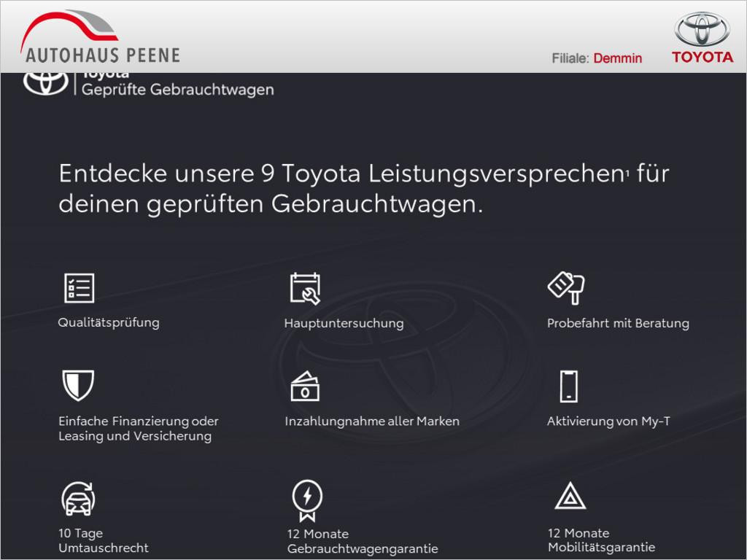This screenshot has height=560, width=747.
Task: Click the Toyota Geprüfte Gebrauchtwagen emblem
Action: click(45, 84)
